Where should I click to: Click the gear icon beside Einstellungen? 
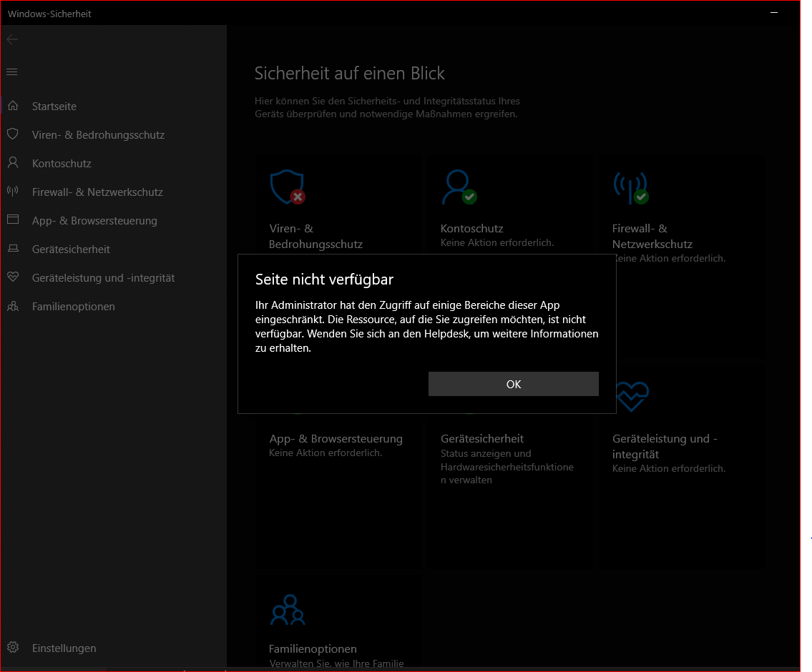(x=13, y=647)
